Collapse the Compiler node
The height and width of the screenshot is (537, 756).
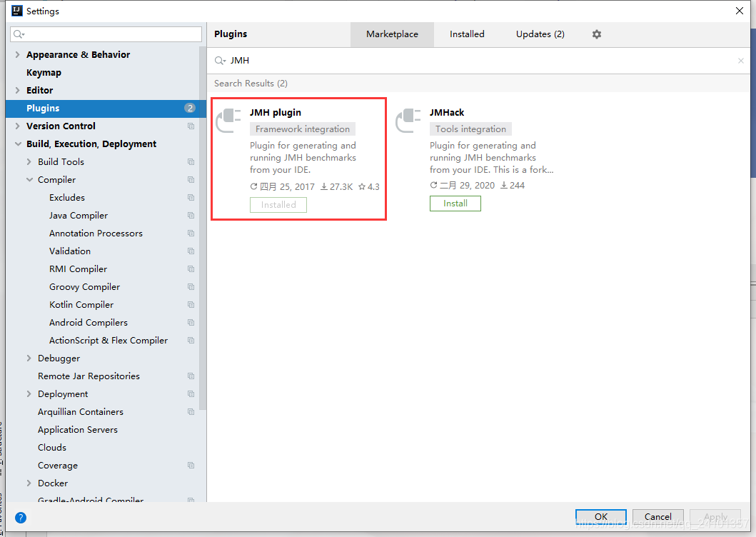coord(29,179)
